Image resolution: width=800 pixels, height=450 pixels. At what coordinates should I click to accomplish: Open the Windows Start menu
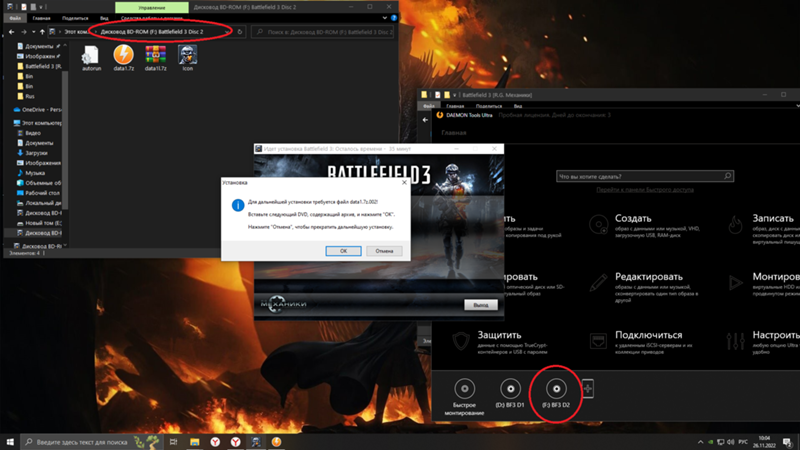(x=10, y=442)
